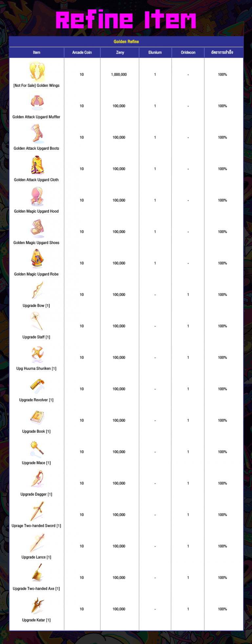252x644 pixels.
Task: Click the Oridecon column header
Action: (188, 52)
